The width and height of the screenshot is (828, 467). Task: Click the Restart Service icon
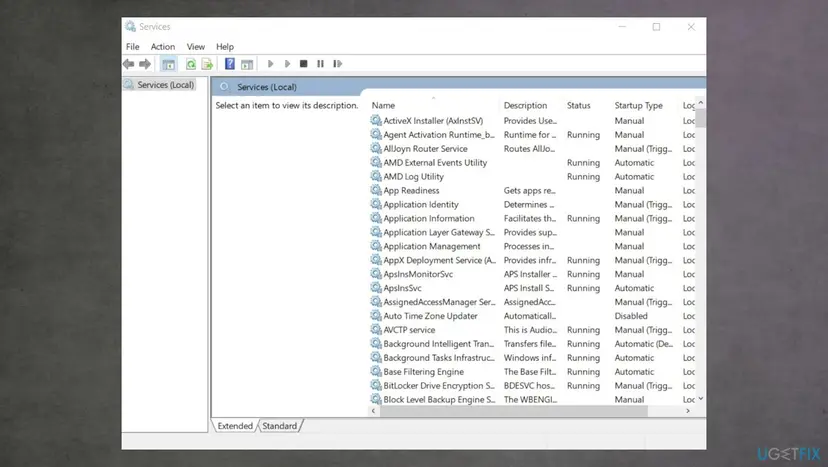337,64
